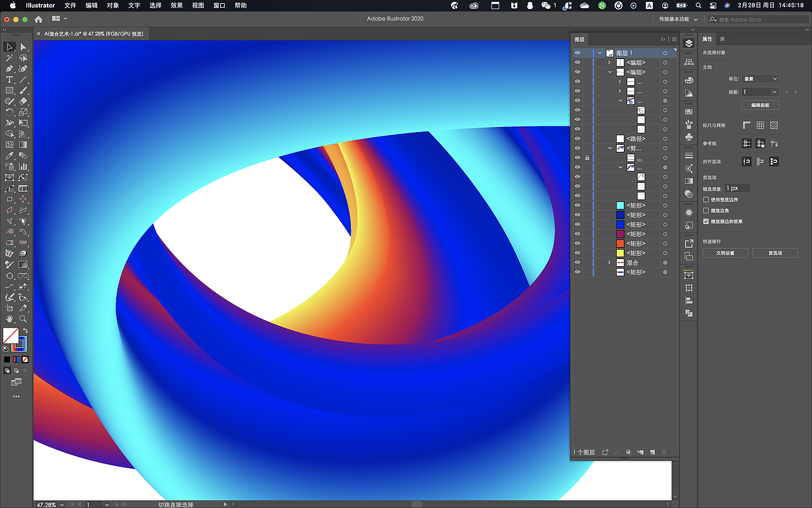This screenshot has width=812, height=508.
Task: Check the 缩放边角 checkbox
Action: coord(706,210)
